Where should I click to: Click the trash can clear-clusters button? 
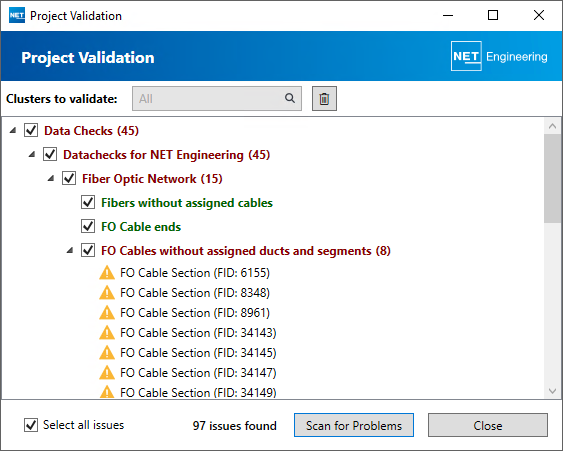[x=324, y=98]
